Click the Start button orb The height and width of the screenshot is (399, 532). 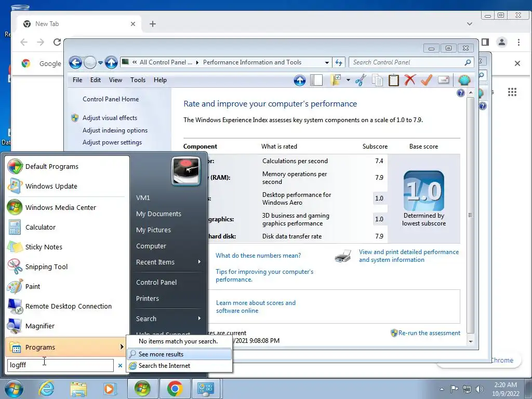pos(14,389)
